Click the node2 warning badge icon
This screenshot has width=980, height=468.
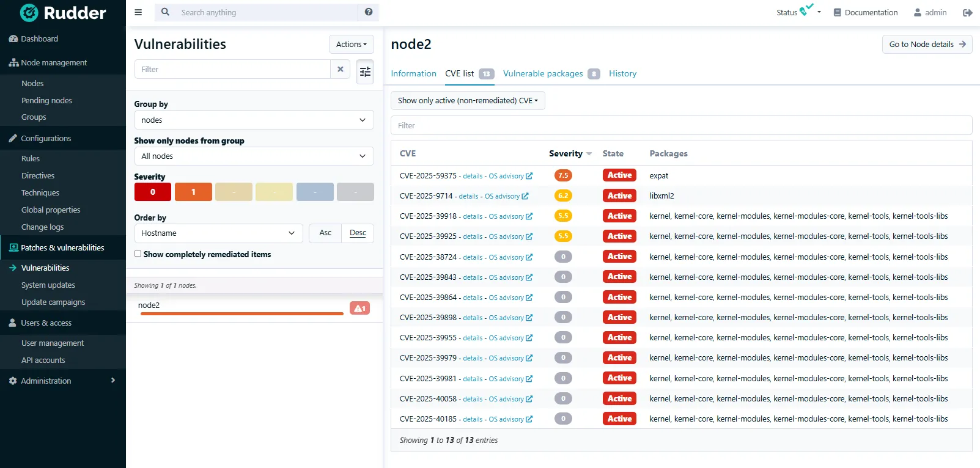pos(359,309)
